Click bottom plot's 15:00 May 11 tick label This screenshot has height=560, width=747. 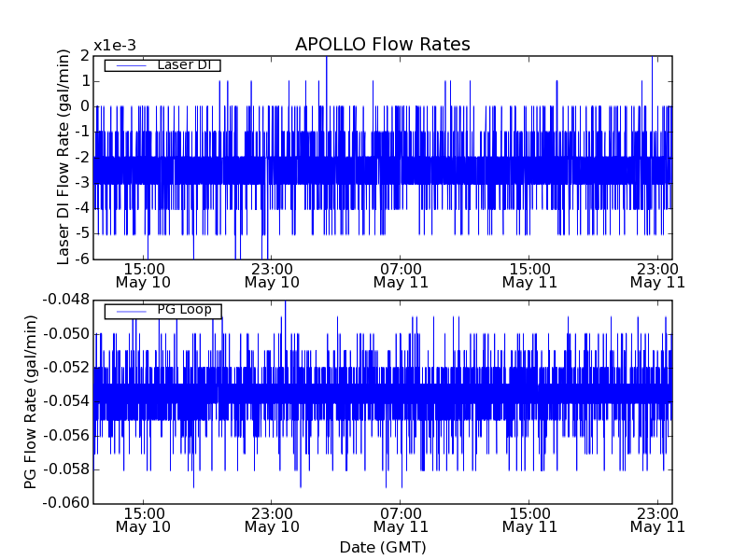pos(529,519)
